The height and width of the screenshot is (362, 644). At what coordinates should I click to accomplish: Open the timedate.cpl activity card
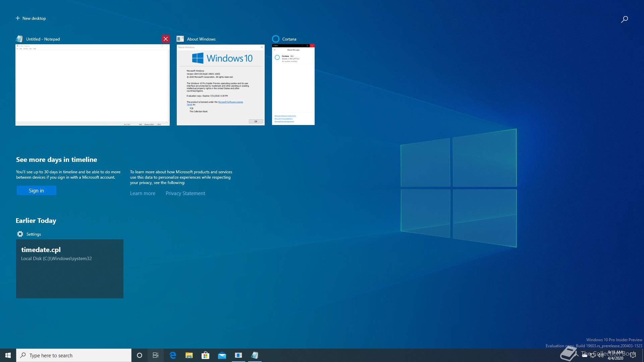point(70,269)
